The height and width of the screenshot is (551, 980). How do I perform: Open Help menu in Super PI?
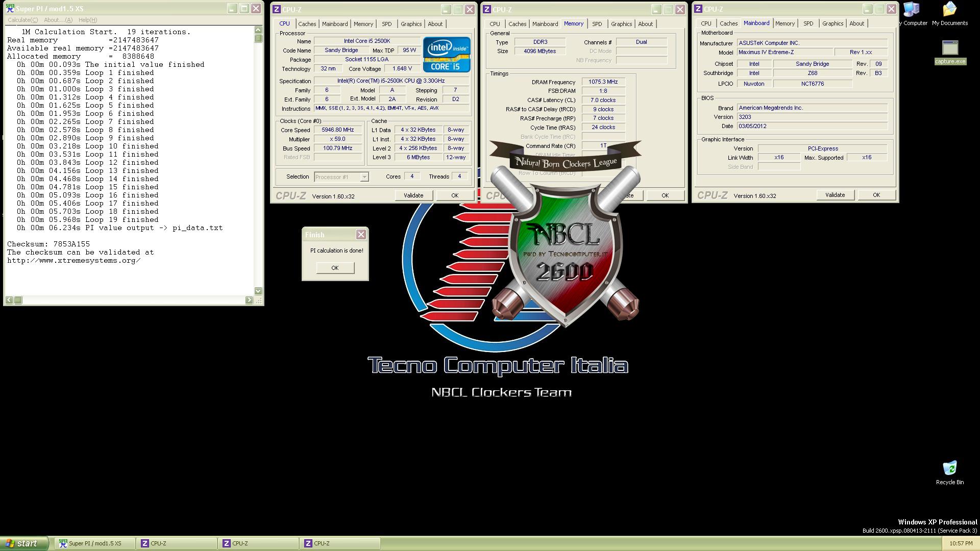pos(88,20)
